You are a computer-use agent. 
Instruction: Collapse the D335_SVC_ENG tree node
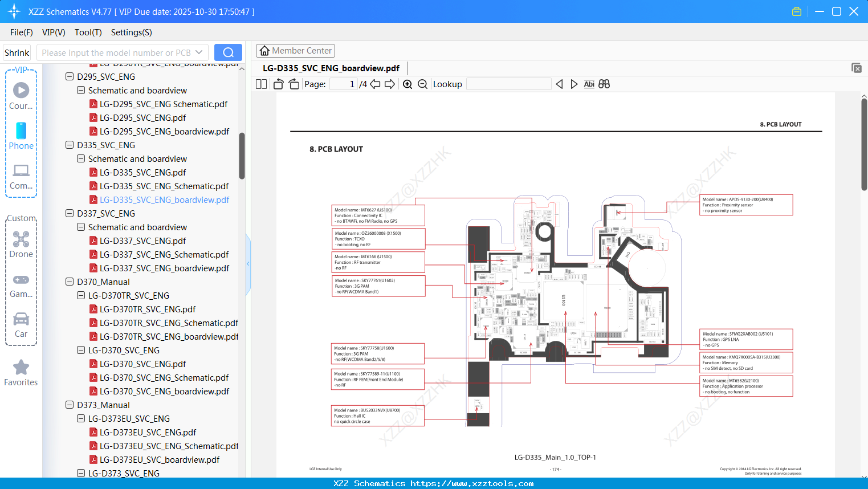[x=69, y=145]
